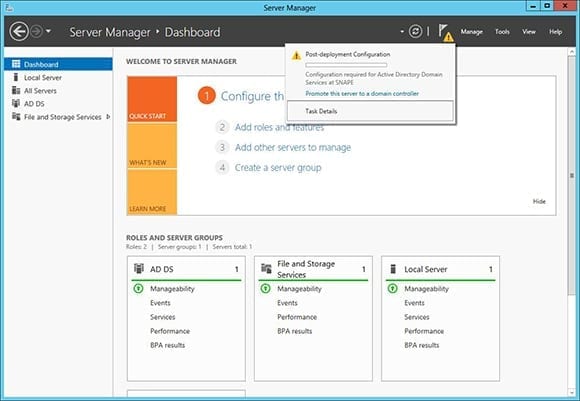Open AD DS Events

(x=160, y=303)
